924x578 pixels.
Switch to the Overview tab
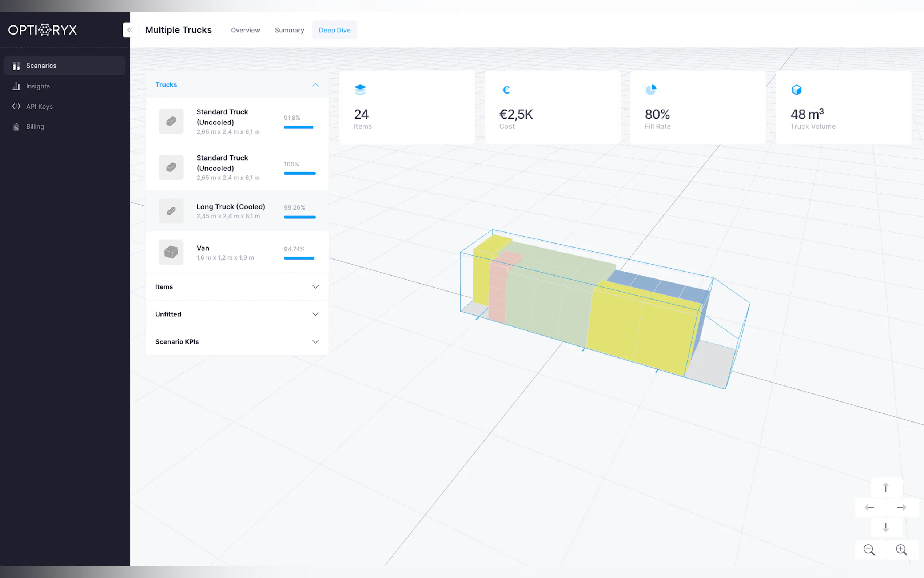[x=245, y=30]
